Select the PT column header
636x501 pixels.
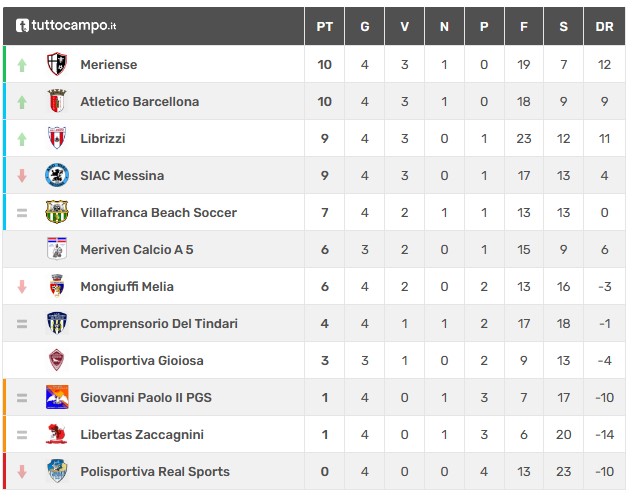tap(324, 26)
